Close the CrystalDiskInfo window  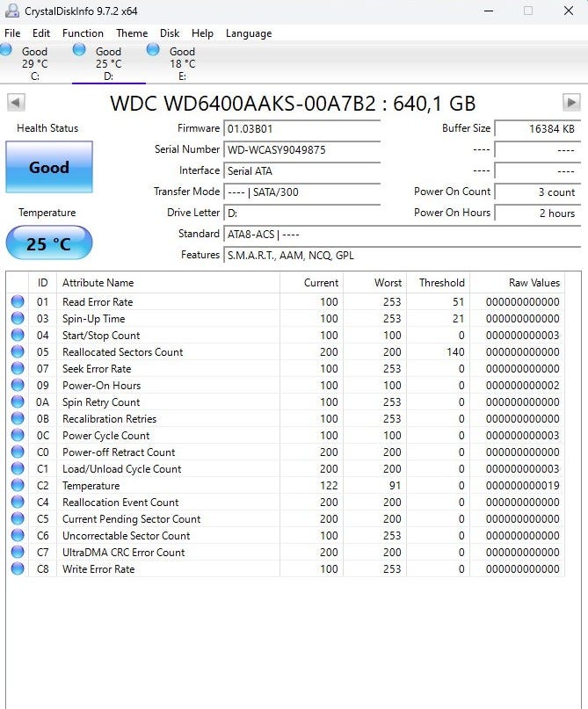569,11
